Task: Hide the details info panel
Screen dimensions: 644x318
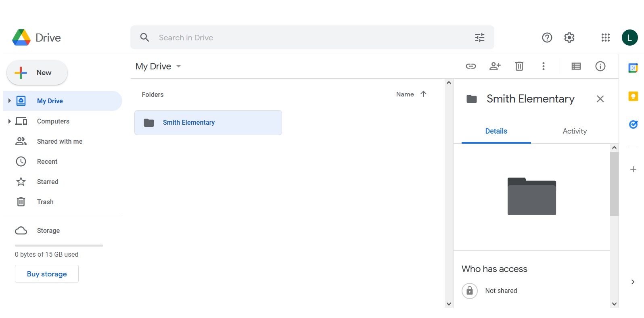Action: pos(600,66)
